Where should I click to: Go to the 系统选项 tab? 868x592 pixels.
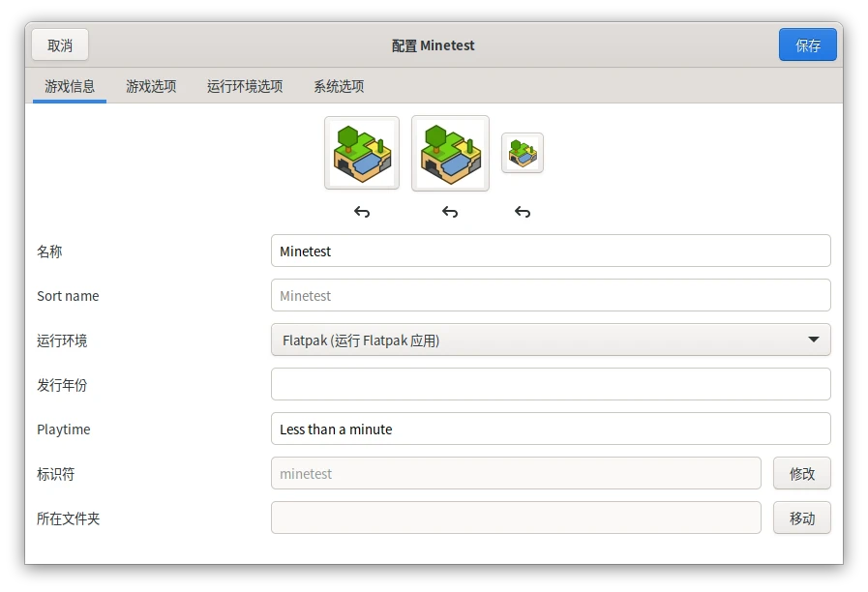coord(339,86)
